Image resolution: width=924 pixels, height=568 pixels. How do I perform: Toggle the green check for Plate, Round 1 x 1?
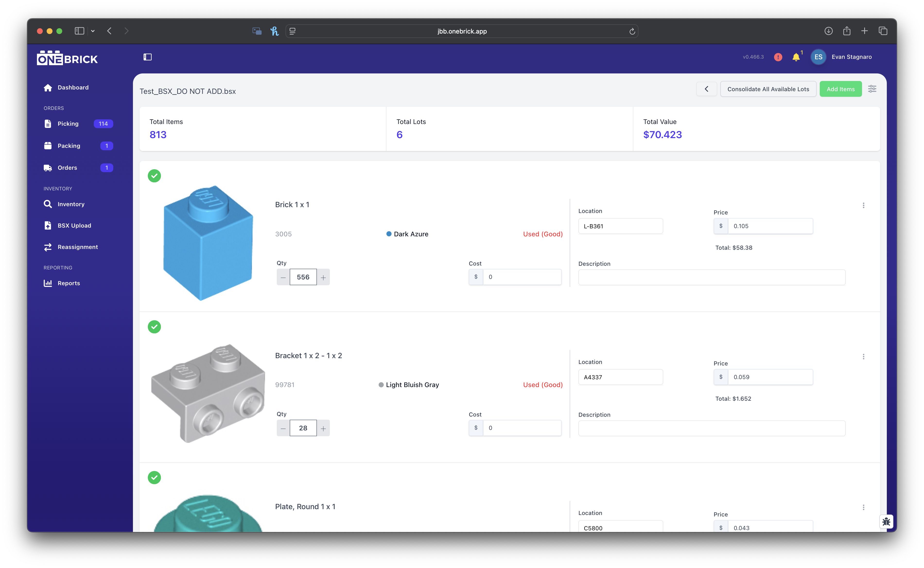click(154, 478)
